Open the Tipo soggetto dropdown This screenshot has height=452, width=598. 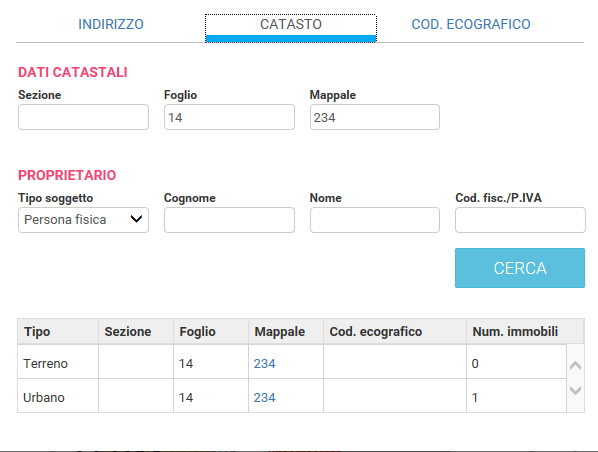[x=83, y=220]
